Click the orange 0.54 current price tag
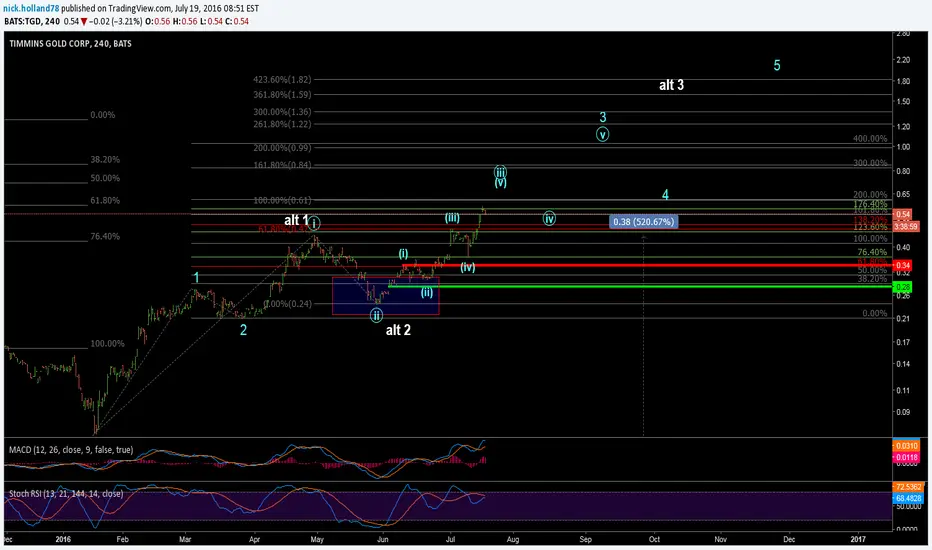The width and height of the screenshot is (932, 550). pos(903,214)
